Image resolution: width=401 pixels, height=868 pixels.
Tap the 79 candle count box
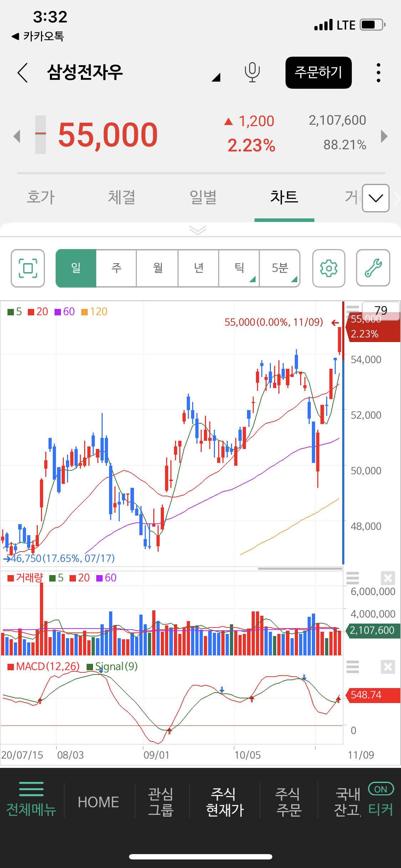pyautogui.click(x=381, y=310)
